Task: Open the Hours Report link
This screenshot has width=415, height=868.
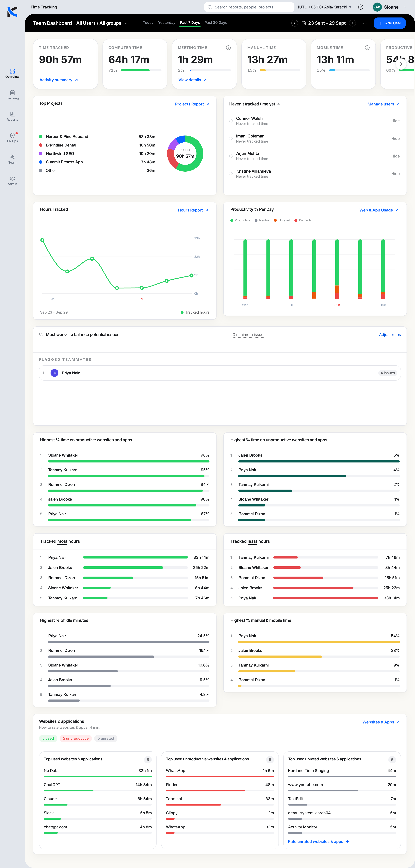Action: [x=193, y=210]
